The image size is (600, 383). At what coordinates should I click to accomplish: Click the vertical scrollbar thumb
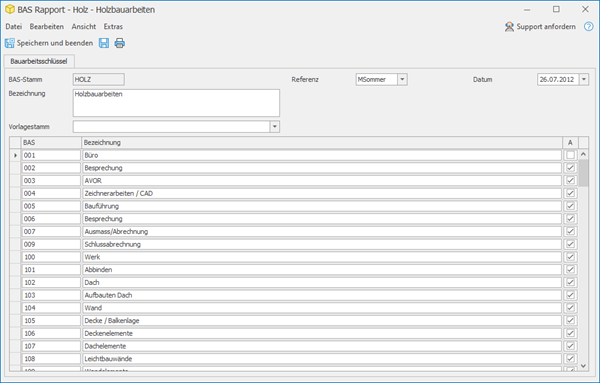pyautogui.click(x=583, y=173)
